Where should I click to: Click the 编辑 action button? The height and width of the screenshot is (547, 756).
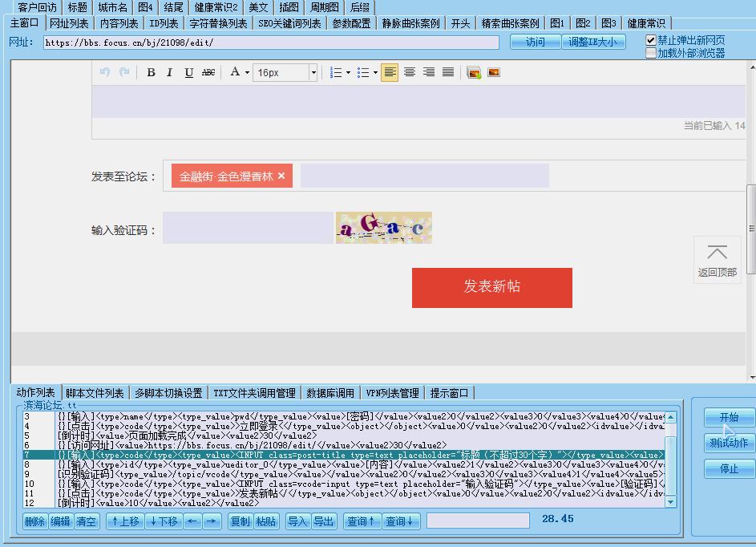pyautogui.click(x=60, y=521)
